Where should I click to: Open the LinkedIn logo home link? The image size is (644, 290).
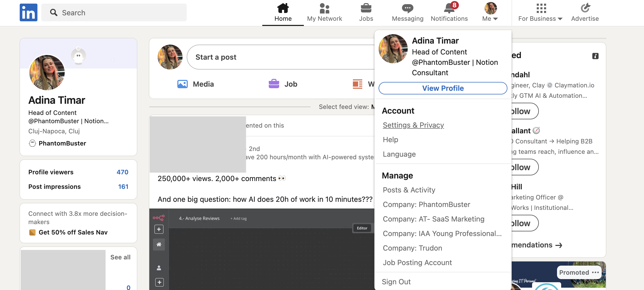(x=29, y=12)
